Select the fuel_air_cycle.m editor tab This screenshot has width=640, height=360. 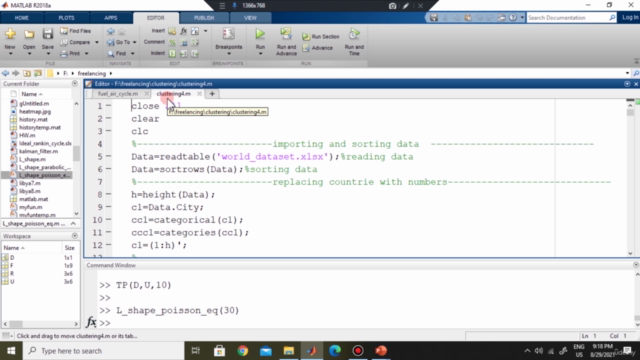[118, 94]
